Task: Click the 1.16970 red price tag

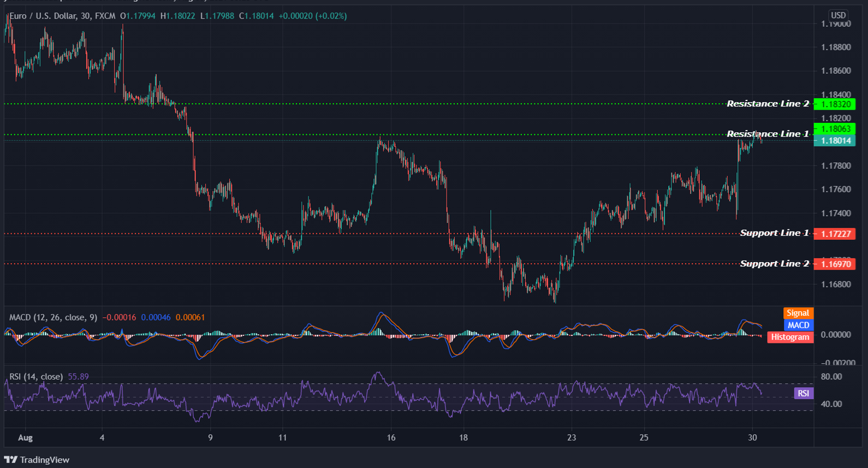Action: tap(835, 264)
